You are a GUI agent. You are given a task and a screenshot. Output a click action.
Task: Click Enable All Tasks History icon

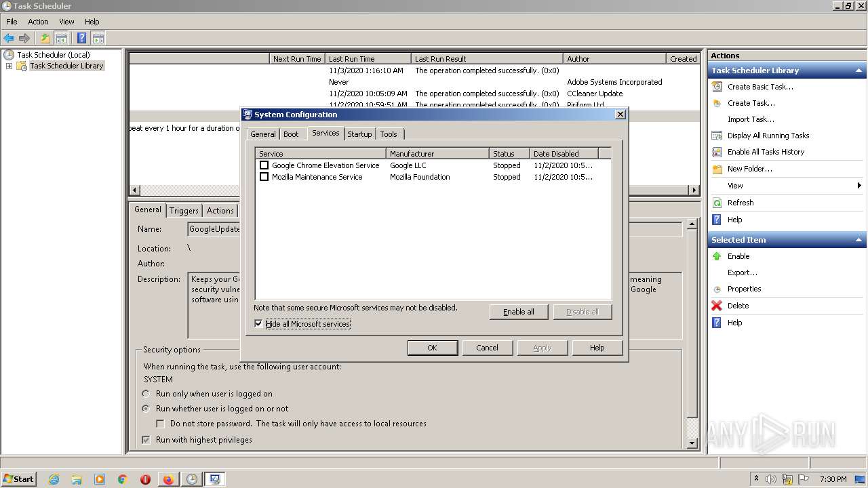click(x=717, y=152)
